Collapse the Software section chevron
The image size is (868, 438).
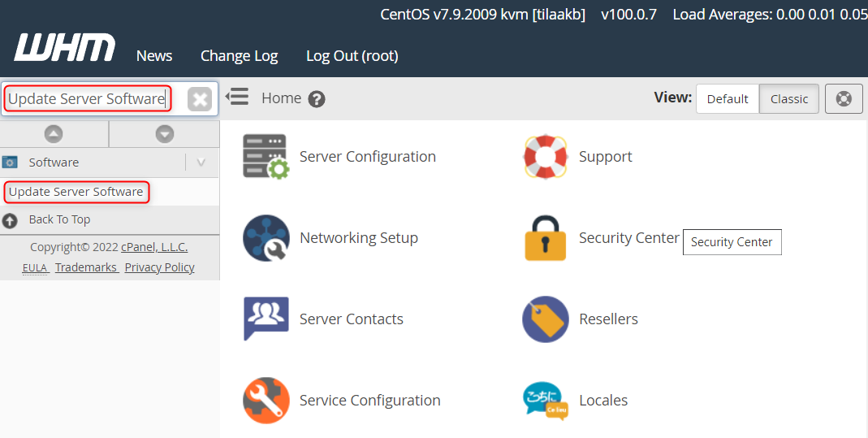tap(201, 163)
